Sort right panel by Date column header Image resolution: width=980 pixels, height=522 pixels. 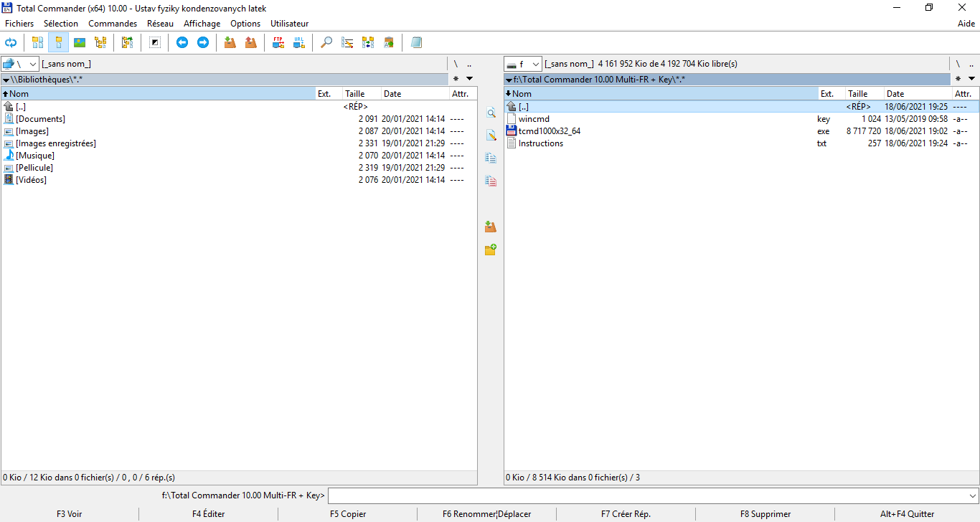pos(918,94)
